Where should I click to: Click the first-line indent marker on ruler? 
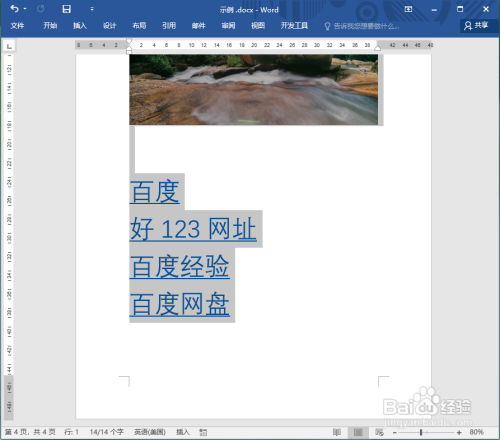129,41
